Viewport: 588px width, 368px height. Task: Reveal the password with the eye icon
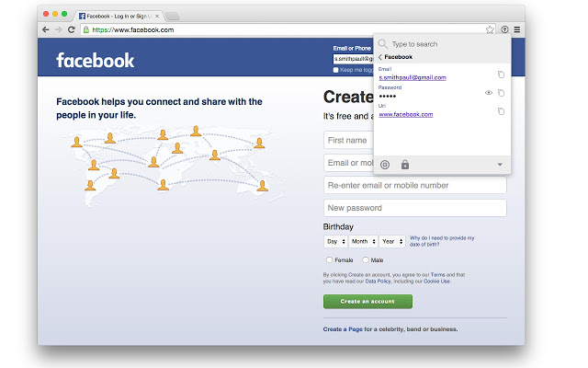point(488,92)
